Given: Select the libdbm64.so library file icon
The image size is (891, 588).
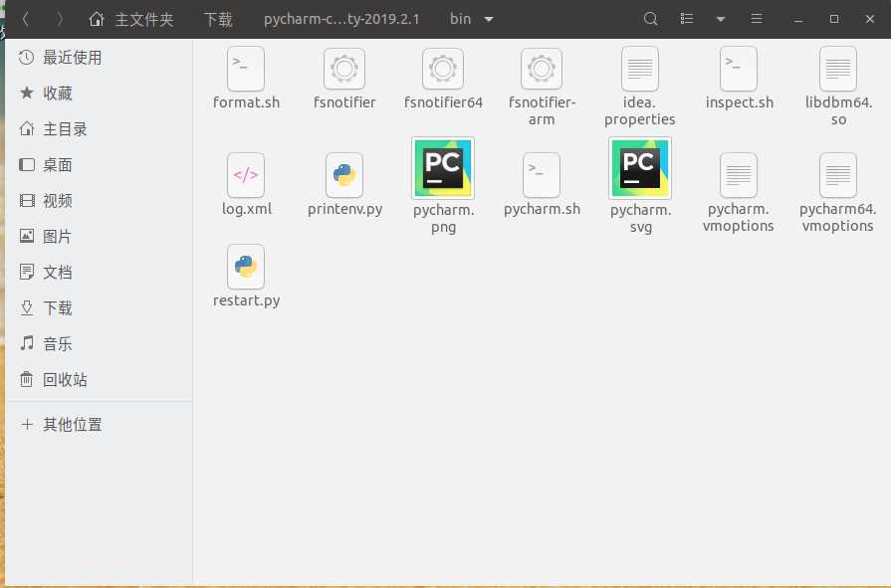Looking at the screenshot, I should 838,69.
